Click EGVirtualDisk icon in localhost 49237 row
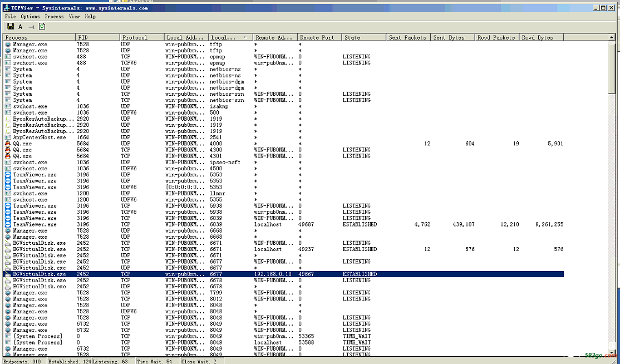This screenshot has width=620, height=364. (8, 249)
